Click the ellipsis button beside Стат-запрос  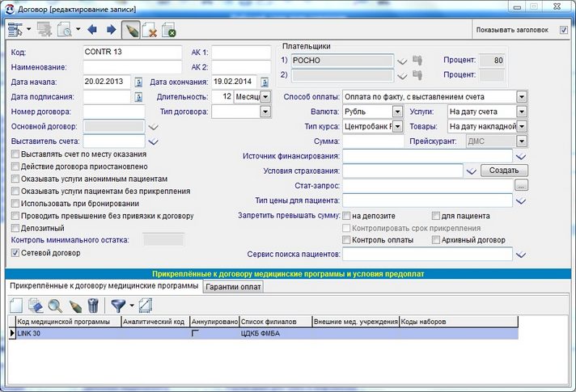coord(521,185)
